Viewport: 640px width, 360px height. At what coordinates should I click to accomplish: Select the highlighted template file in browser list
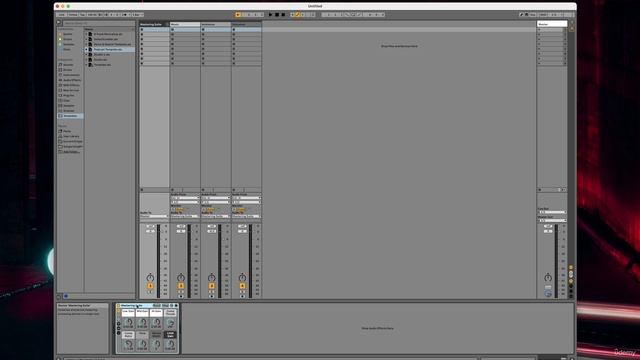coord(109,49)
